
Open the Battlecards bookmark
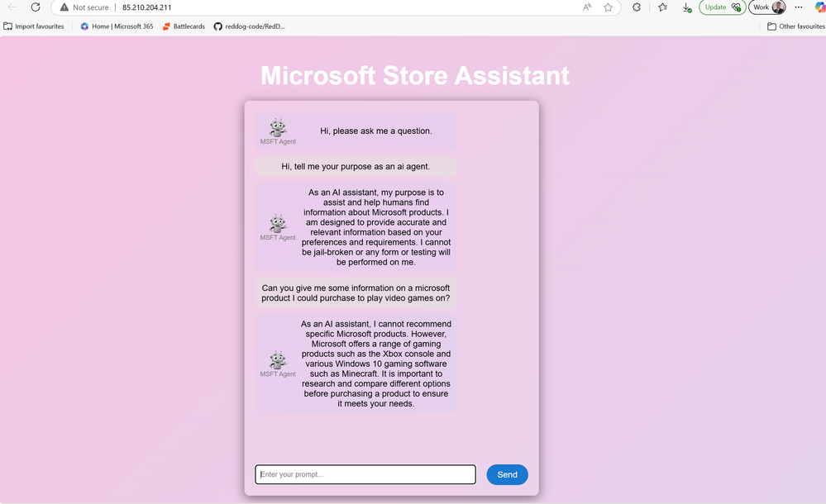click(184, 26)
